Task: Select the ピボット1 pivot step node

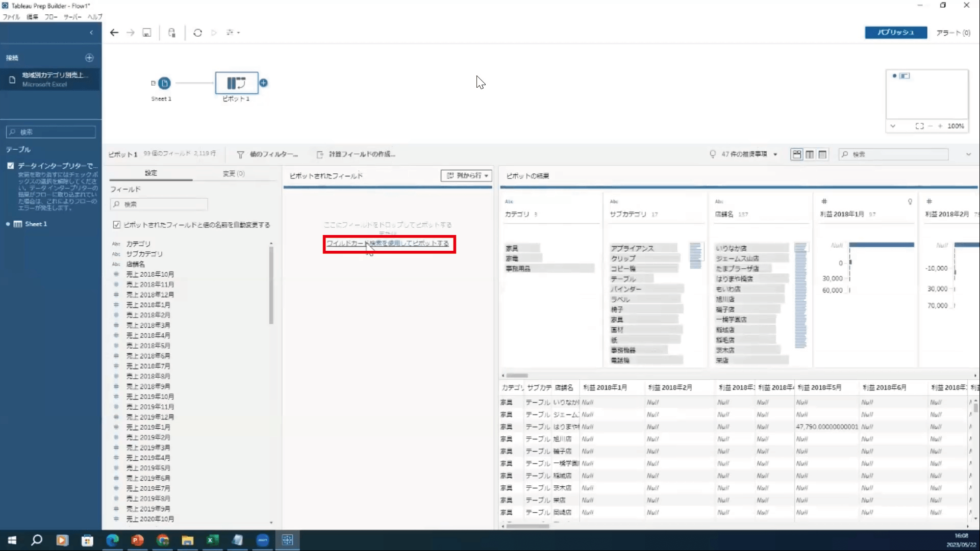Action: (x=236, y=83)
